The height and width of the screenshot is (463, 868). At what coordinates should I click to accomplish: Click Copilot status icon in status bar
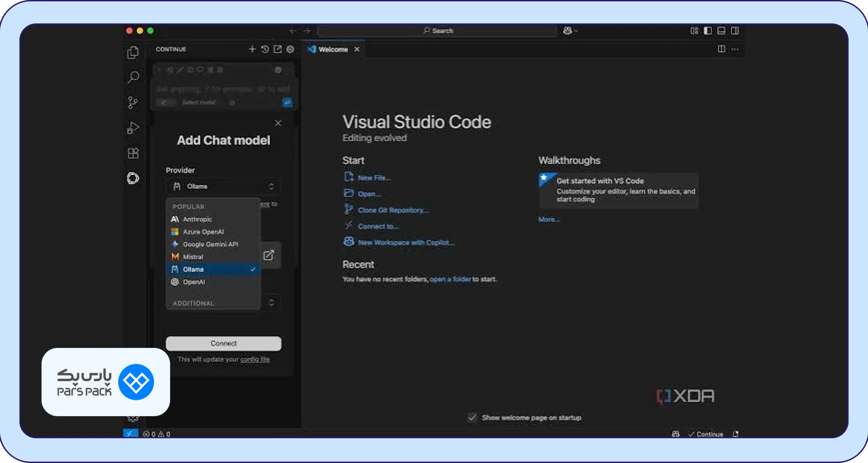click(675, 434)
